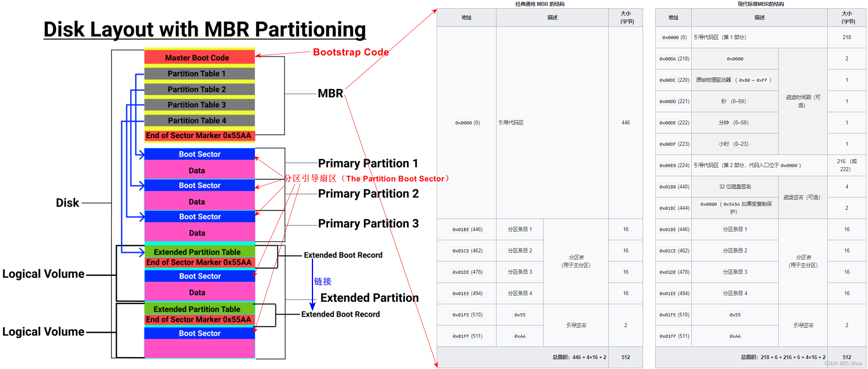This screenshot has height=369, width=868.
Task: Click the Disk Layout with MBR Partitioning title
Action: (204, 29)
